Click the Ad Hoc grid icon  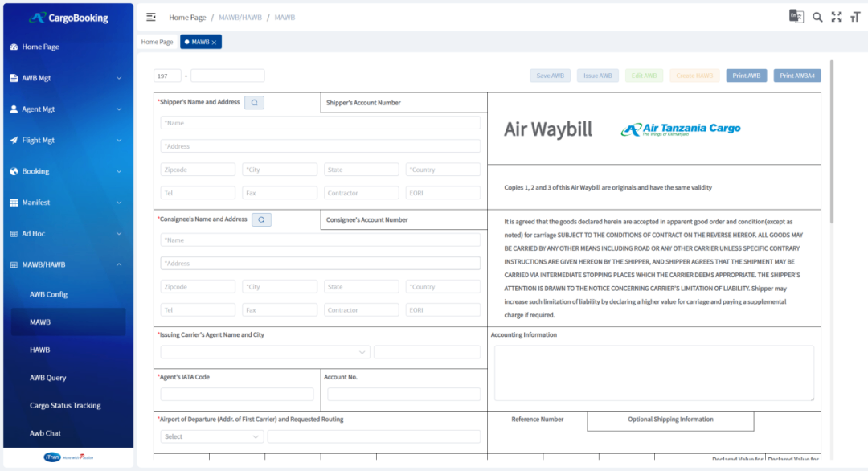pos(14,234)
